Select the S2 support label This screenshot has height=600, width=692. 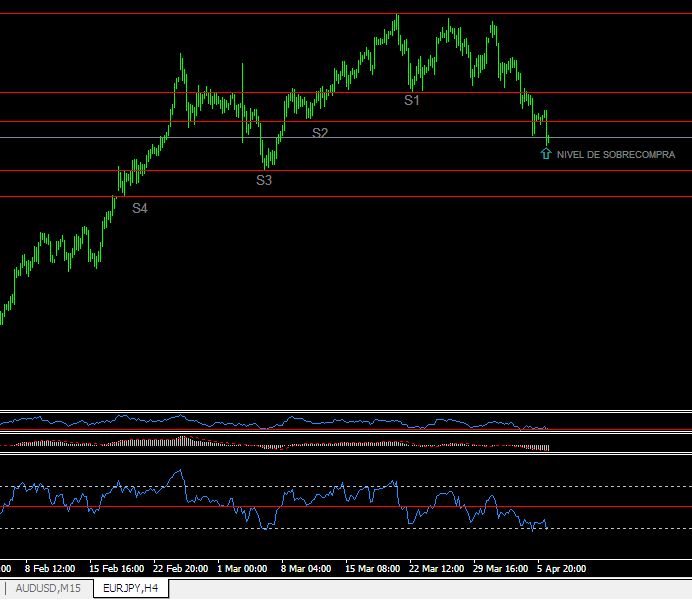tap(320, 133)
